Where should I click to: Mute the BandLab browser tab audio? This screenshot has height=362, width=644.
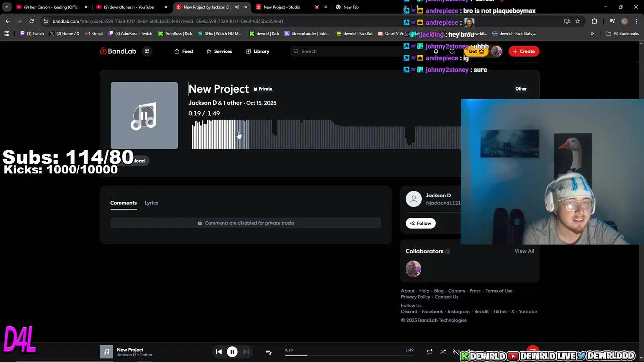237,7
